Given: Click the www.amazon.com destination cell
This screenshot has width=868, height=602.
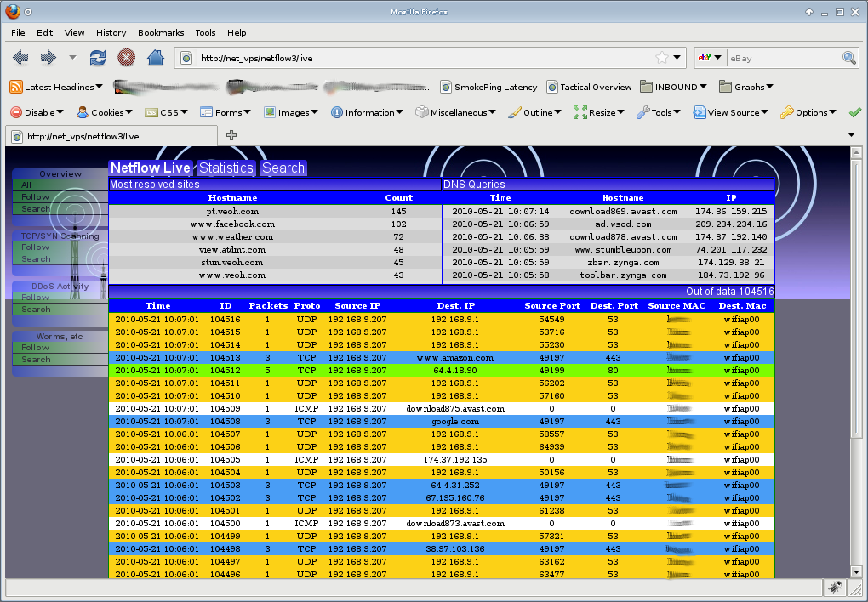Looking at the screenshot, I should pyautogui.click(x=455, y=357).
